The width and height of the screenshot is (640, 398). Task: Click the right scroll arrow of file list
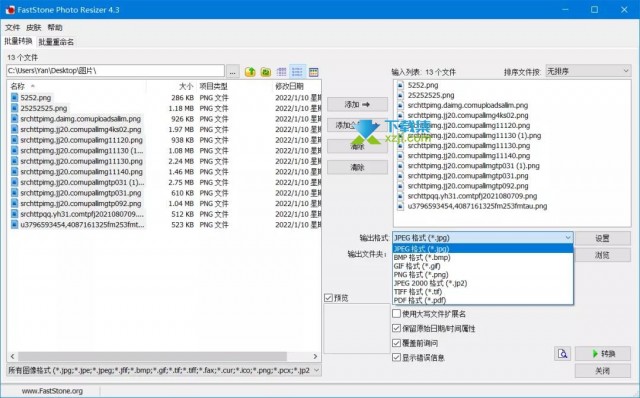[315, 356]
